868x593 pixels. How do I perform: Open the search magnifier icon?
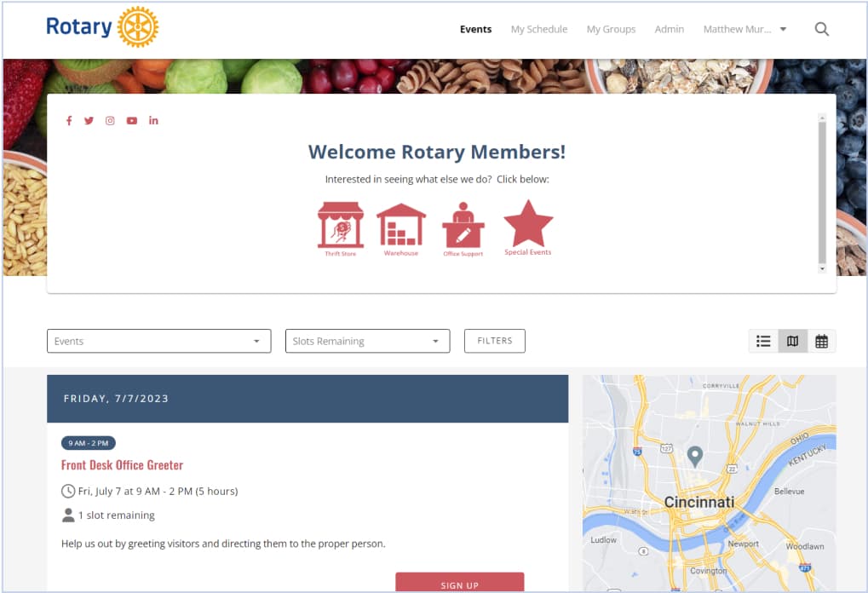[820, 28]
